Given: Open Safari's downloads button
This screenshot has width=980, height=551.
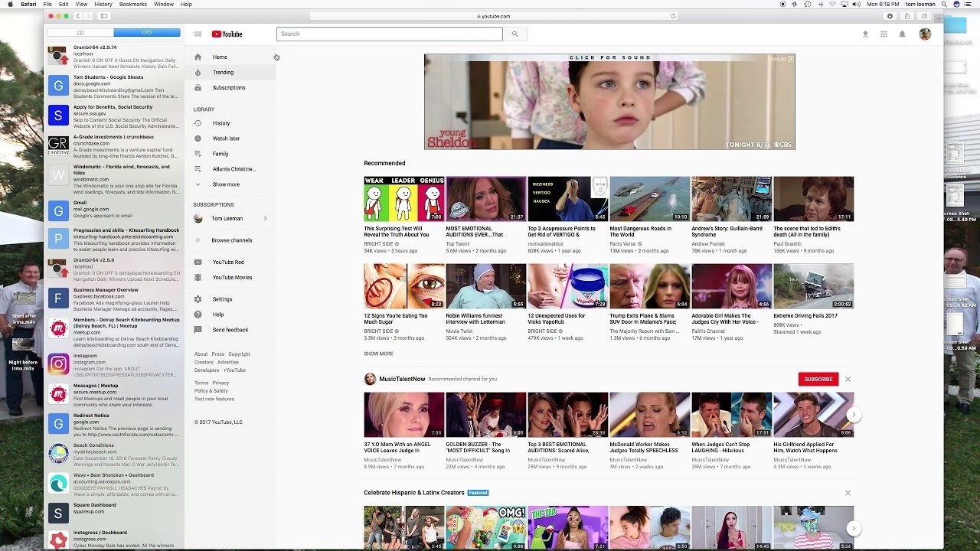Looking at the screenshot, I should pos(890,16).
